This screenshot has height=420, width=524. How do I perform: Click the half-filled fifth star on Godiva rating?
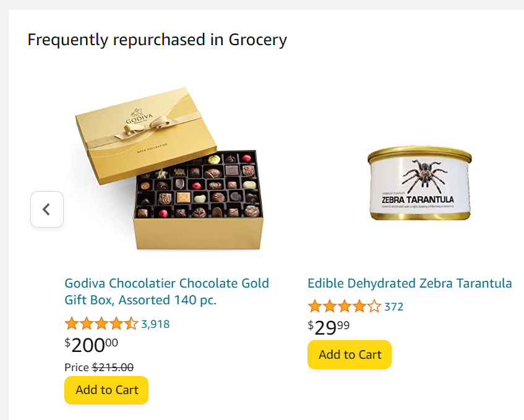[131, 324]
